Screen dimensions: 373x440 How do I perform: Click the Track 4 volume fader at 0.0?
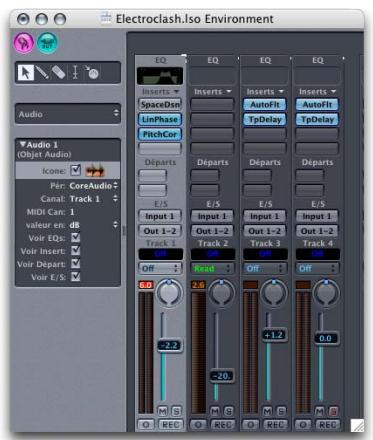point(326,339)
